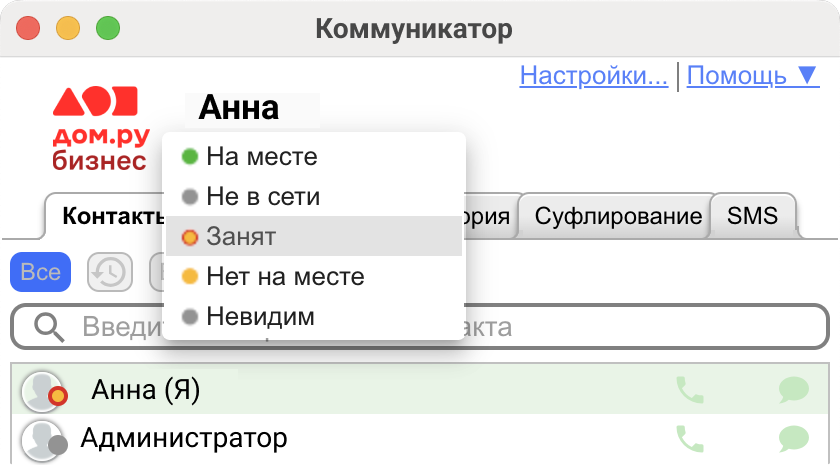Open chat with Анна (Я)
The width and height of the screenshot is (840, 466).
(x=793, y=389)
